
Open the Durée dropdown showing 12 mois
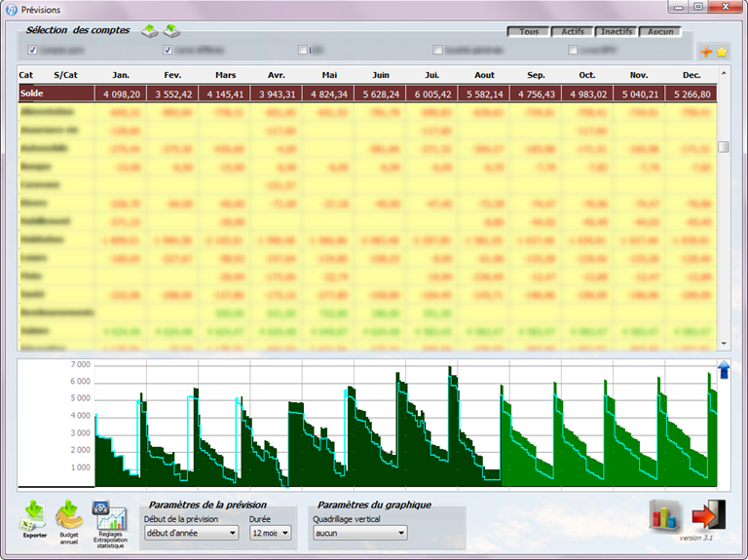(270, 533)
